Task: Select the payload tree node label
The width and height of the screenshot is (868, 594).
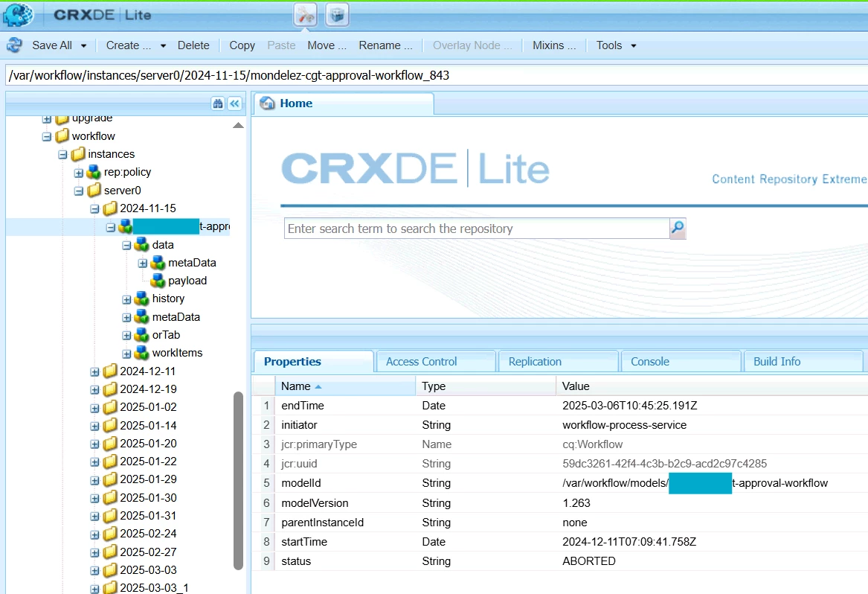Action: pos(187,281)
